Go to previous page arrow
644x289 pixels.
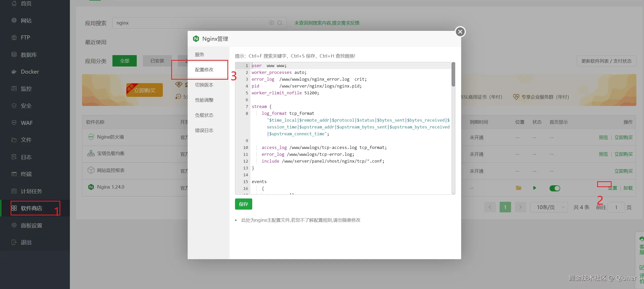[490, 207]
